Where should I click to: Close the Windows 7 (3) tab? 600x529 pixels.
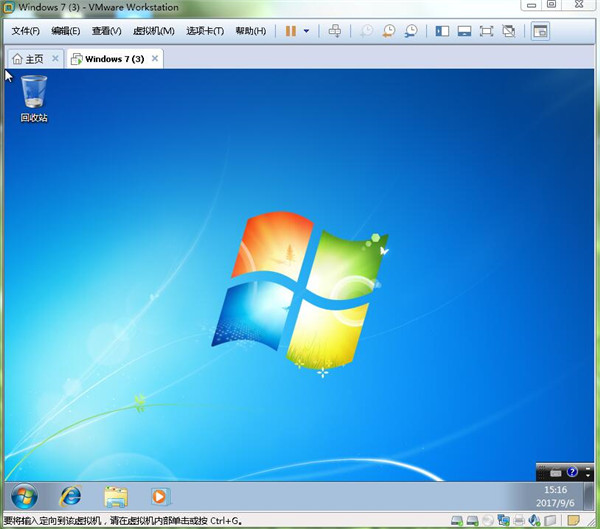tap(155, 58)
